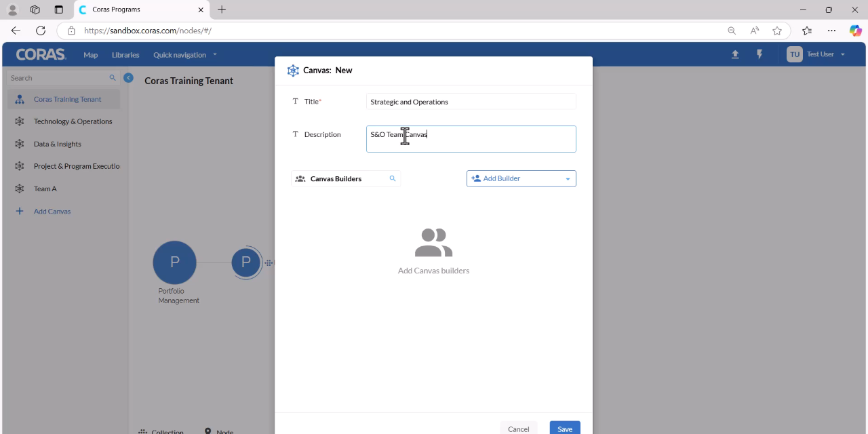Click the Title input field
Screen dimensions: 868x434
[x=471, y=102]
